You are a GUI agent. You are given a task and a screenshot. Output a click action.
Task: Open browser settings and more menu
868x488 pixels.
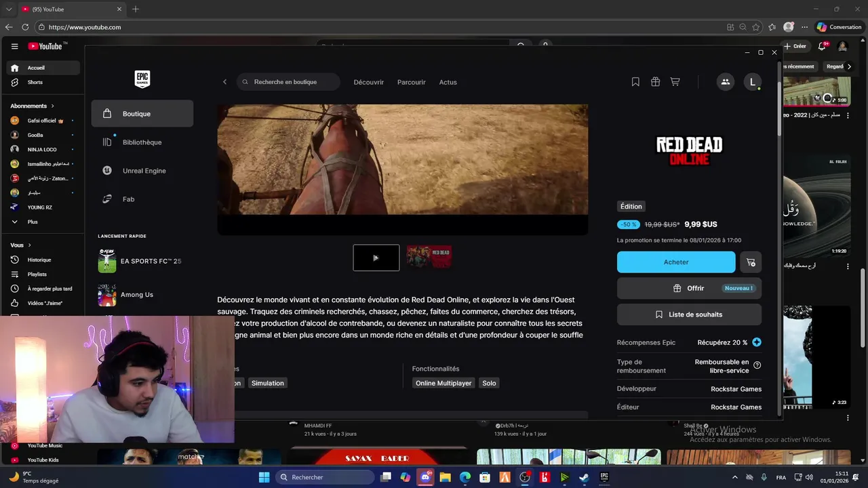pyautogui.click(x=805, y=27)
